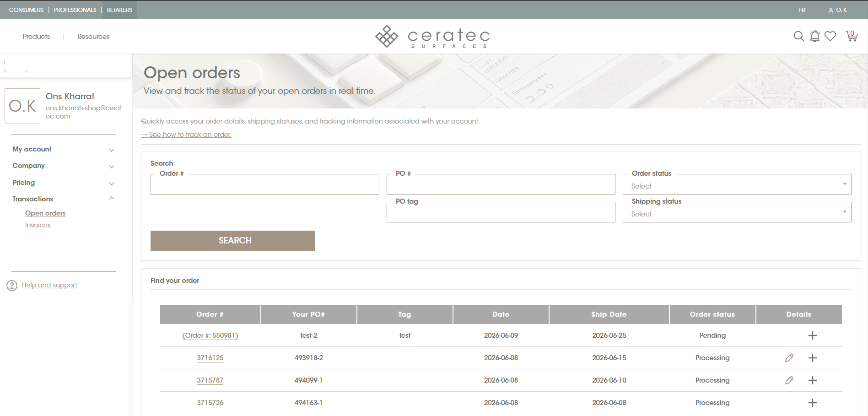Image resolution: width=868 pixels, height=416 pixels.
Task: Select ship date 2026-06-10
Action: click(x=609, y=380)
